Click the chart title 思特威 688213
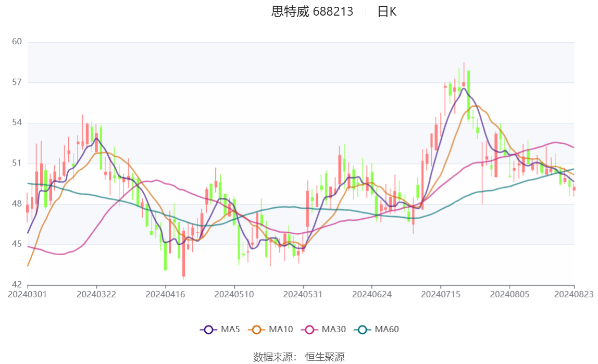The width and height of the screenshot is (598, 364). 312,11
